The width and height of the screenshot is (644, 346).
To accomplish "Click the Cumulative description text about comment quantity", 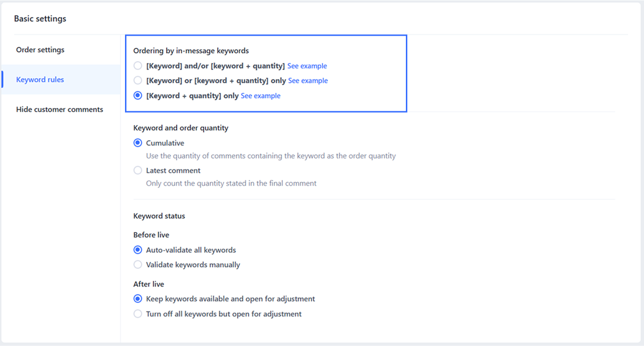I will pos(271,156).
